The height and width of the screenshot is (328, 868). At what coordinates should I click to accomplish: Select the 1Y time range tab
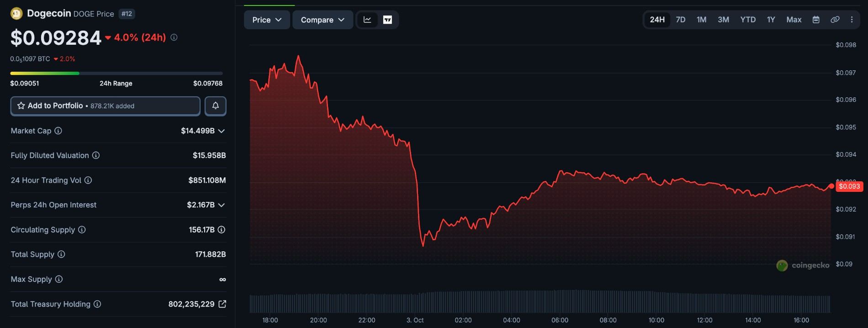(x=771, y=20)
